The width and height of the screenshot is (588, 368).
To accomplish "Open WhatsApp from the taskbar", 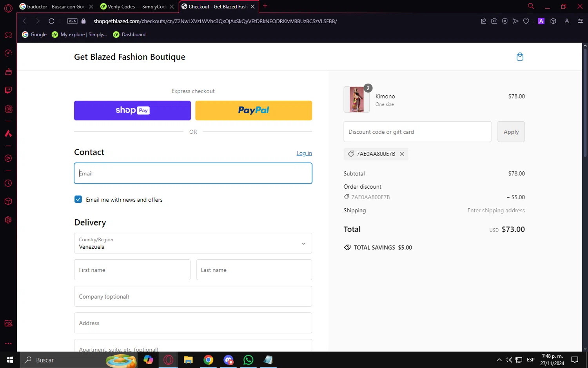I will tap(248, 360).
